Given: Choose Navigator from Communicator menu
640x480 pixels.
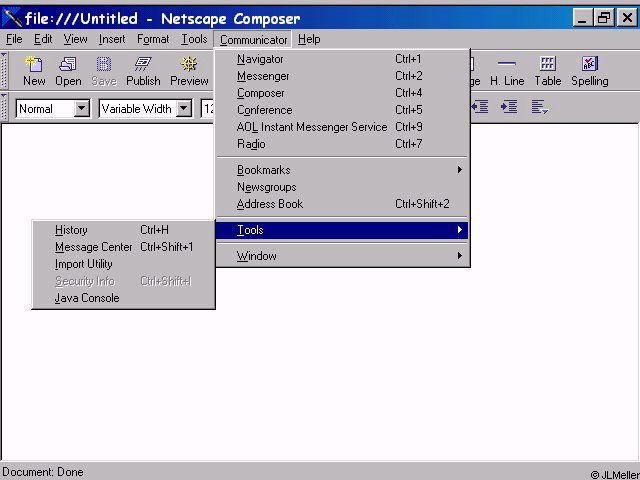Looking at the screenshot, I should click(x=342, y=59).
